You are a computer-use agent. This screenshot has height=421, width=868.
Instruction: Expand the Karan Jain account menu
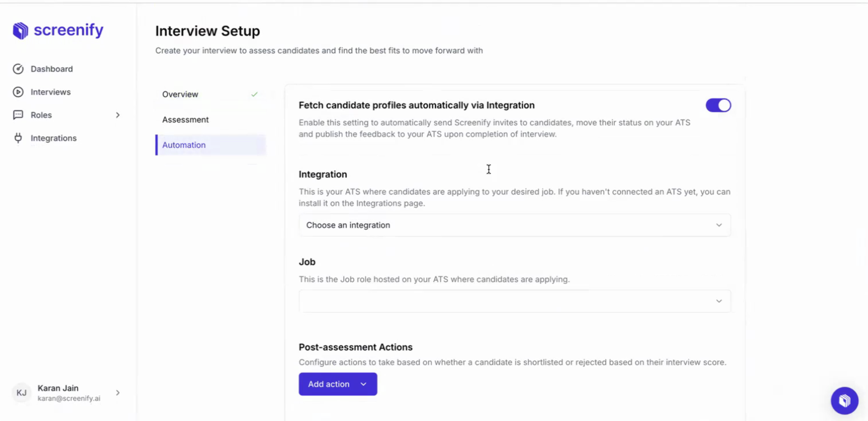pos(118,393)
